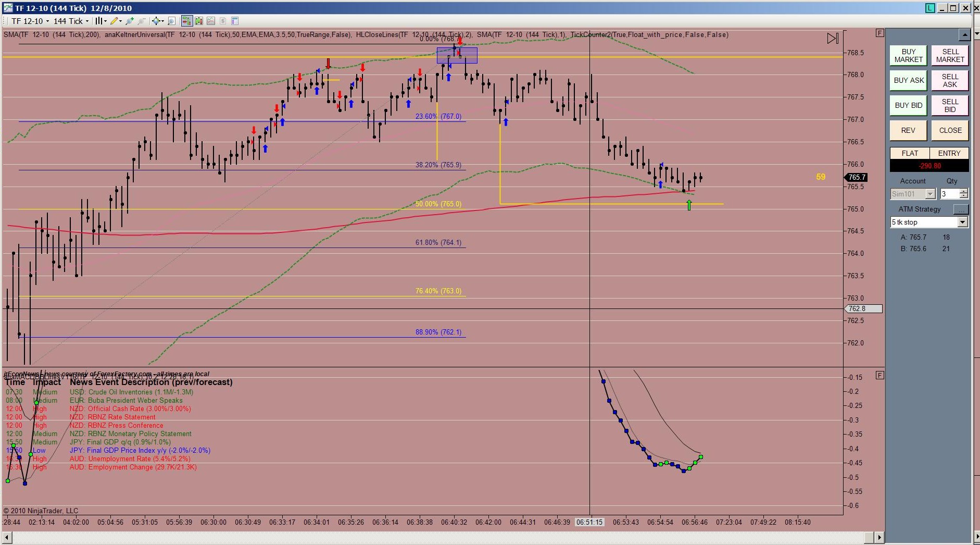Viewport: 980px width, 545px height.
Task: Increase quantity with the up stepper arrow
Action: [964, 191]
